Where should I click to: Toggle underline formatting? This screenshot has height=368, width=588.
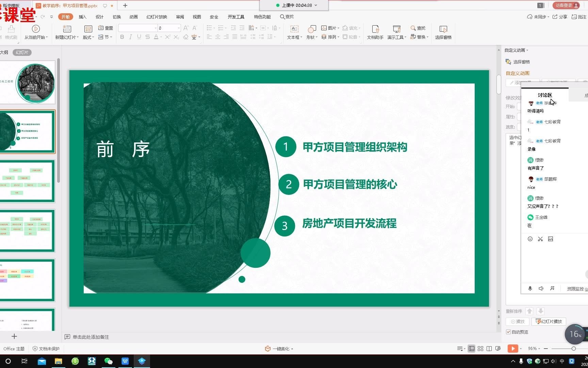coord(139,37)
